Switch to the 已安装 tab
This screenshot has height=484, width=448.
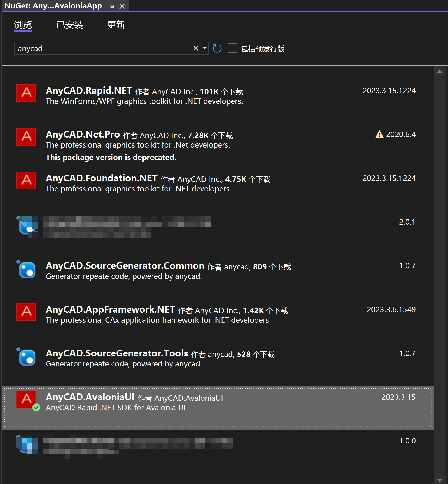[x=69, y=25]
